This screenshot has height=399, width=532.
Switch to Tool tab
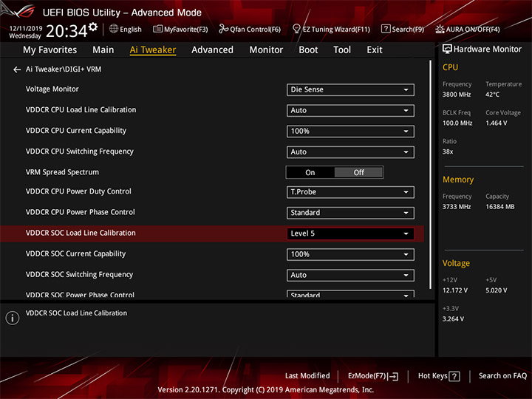[x=342, y=50]
